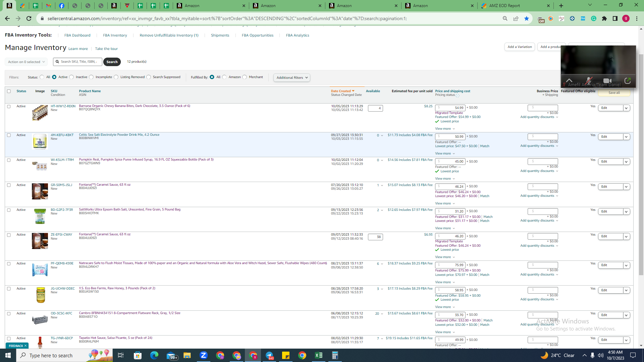Click the Add a Variation button
644x362 pixels.
(520, 47)
